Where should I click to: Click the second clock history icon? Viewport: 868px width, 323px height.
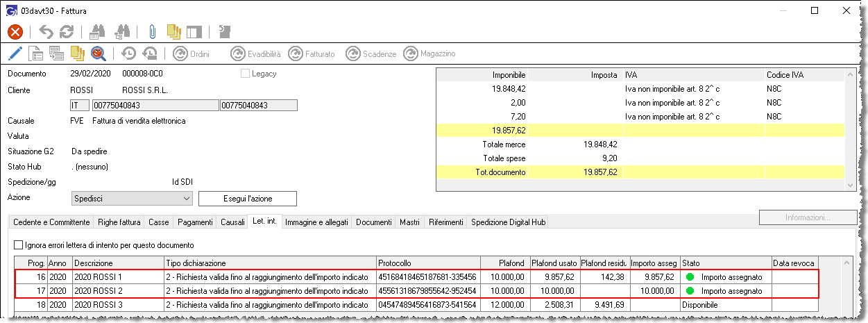point(149,53)
